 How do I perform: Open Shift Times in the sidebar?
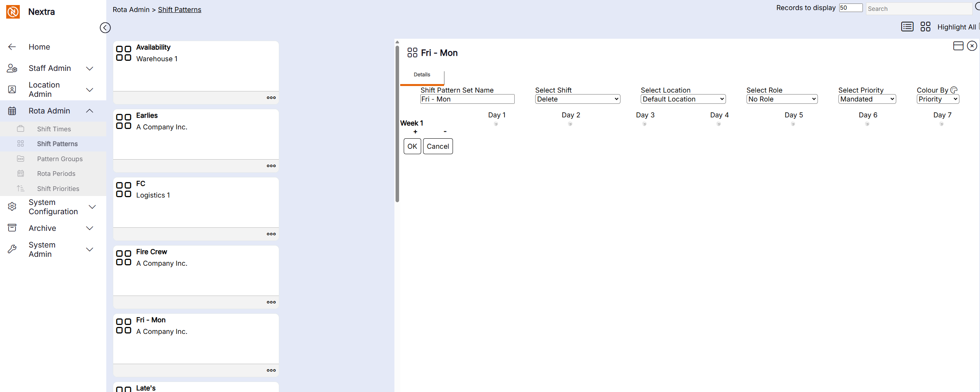click(x=54, y=129)
